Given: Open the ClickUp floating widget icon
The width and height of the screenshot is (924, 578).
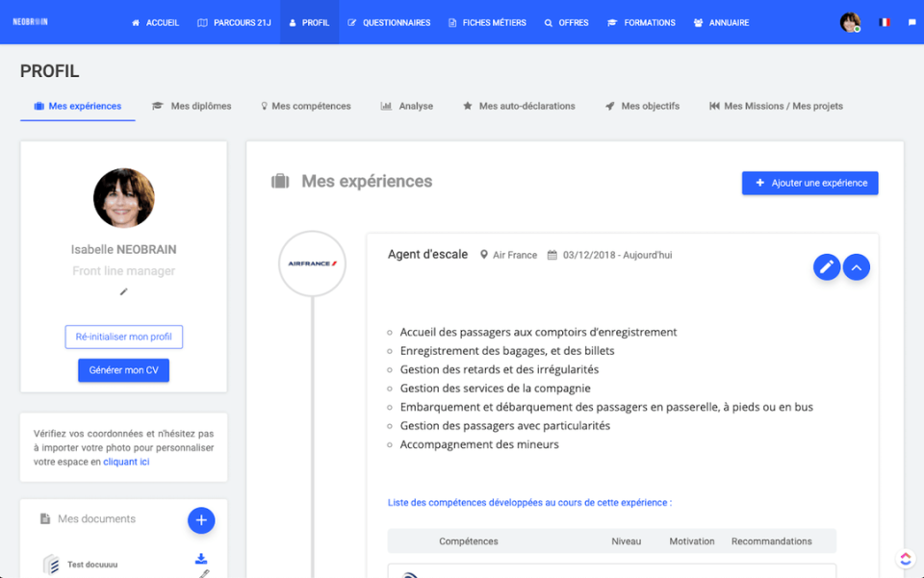Looking at the screenshot, I should point(906,559).
